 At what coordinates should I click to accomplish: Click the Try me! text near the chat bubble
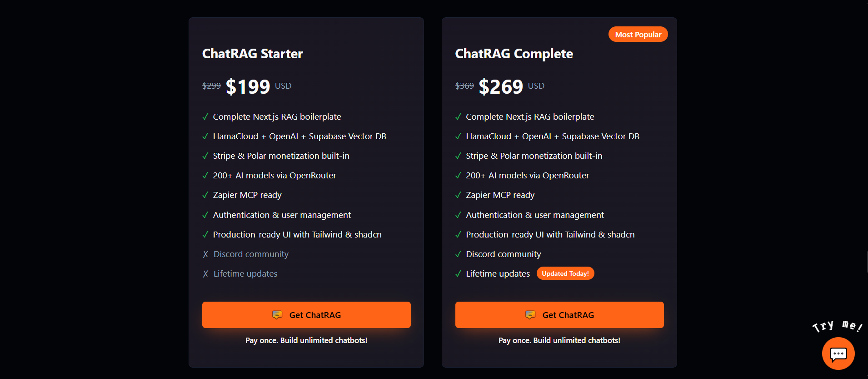pyautogui.click(x=838, y=325)
